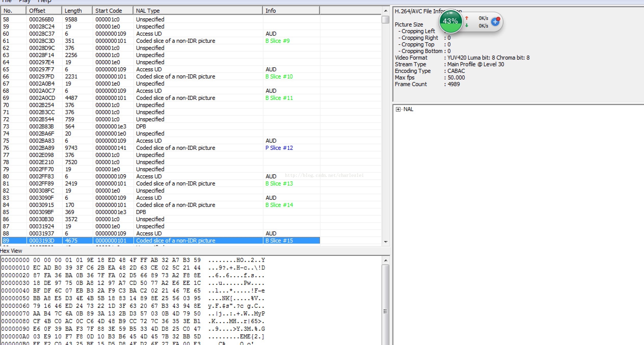Click the NAL list scrollbar thumb
The image size is (644, 345).
point(386,20)
